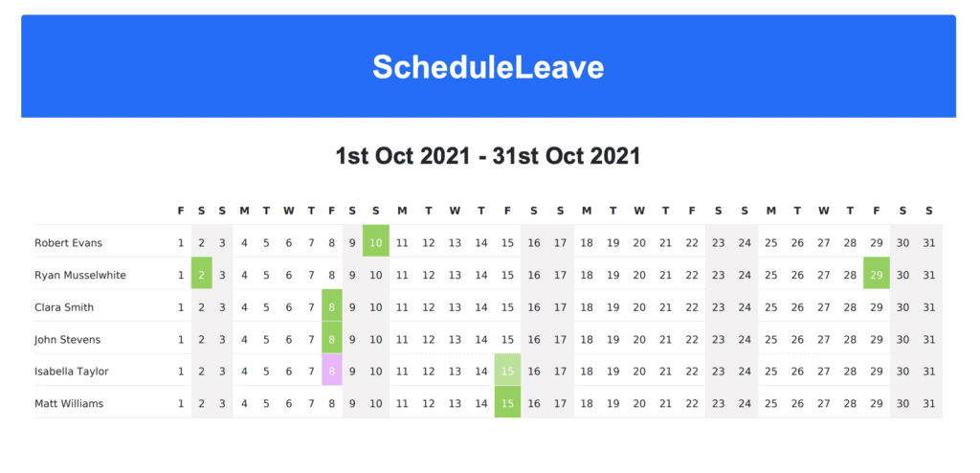Screen dimensions: 980x473
Task: Click the ScheduleLeave header title
Action: [x=488, y=67]
